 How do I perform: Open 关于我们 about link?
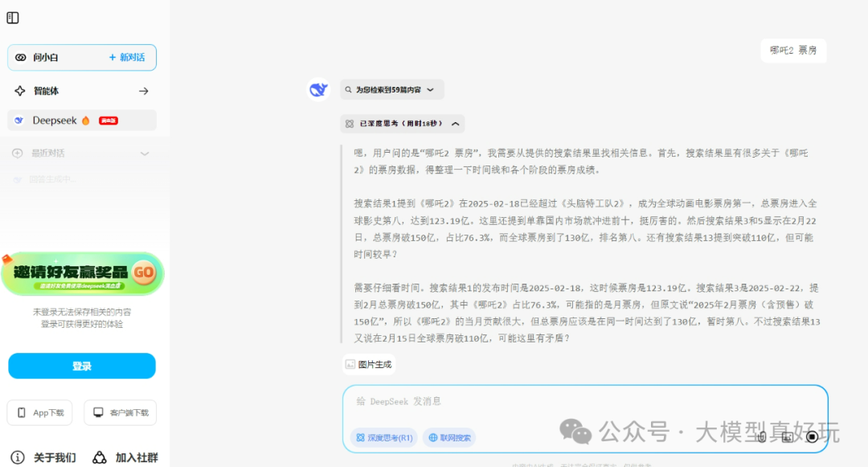(55, 457)
